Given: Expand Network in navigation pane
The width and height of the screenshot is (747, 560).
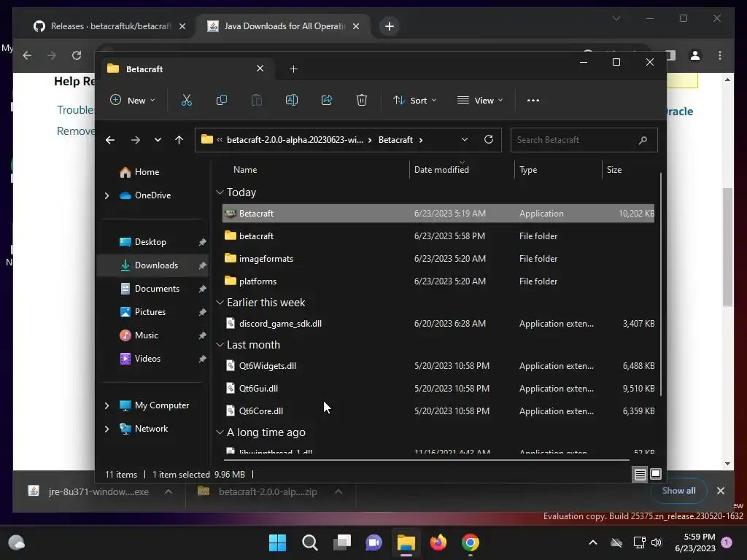Looking at the screenshot, I should click(x=107, y=429).
